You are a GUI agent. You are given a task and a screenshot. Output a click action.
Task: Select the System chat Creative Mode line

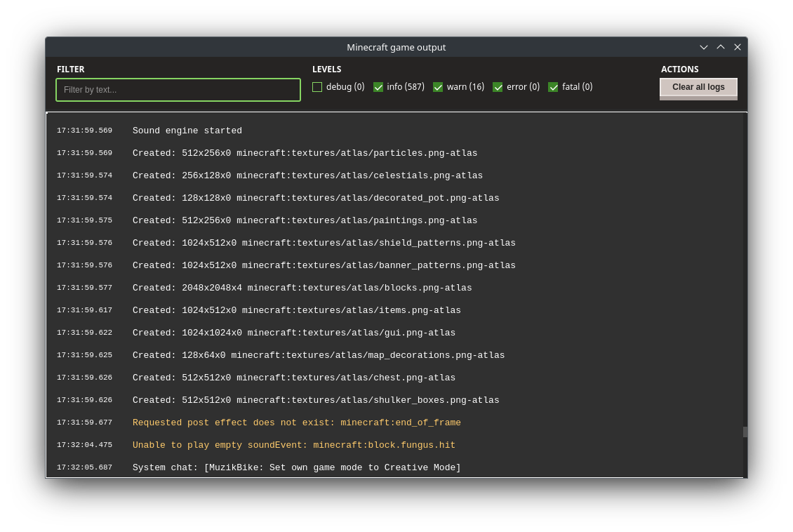pyautogui.click(x=296, y=467)
